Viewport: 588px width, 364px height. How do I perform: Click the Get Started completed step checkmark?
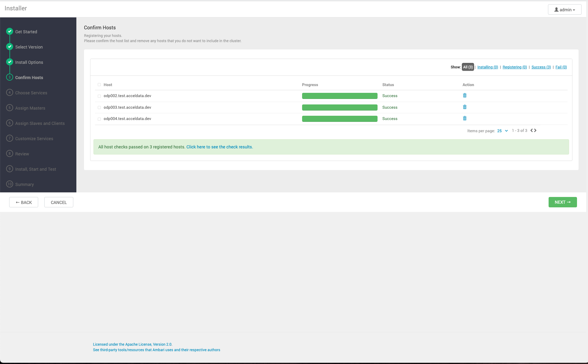(x=9, y=31)
